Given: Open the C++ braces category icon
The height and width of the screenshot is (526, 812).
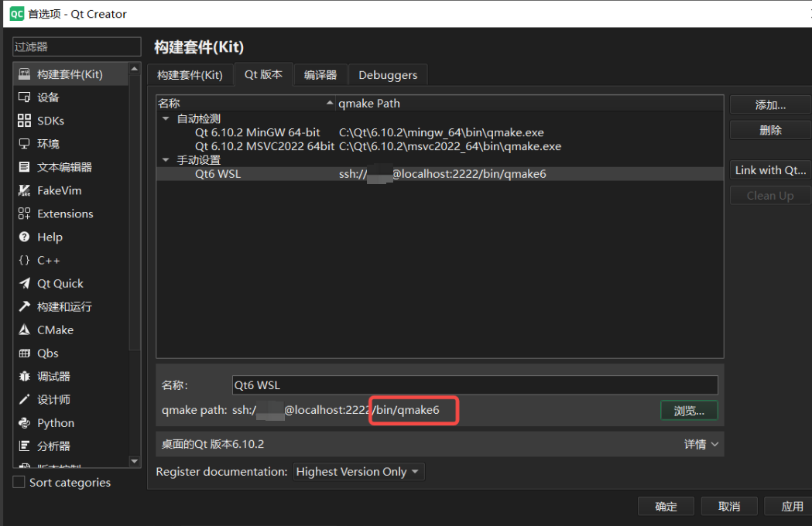Looking at the screenshot, I should click(24, 261).
